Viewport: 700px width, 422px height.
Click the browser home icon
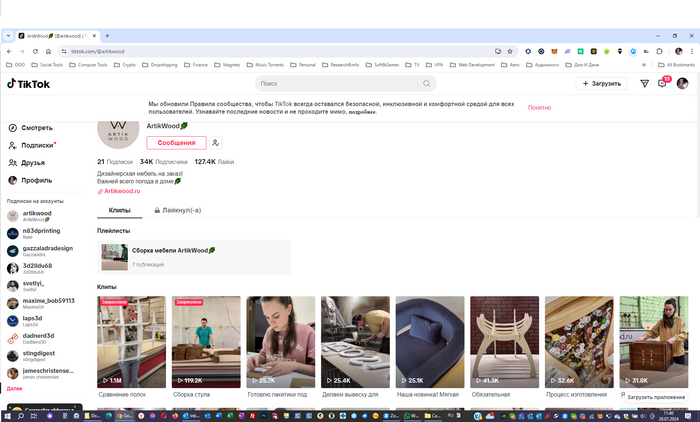pos(48,51)
